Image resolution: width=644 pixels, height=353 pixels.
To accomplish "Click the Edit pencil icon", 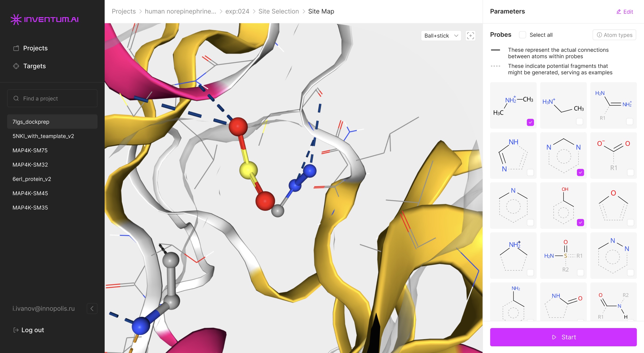I will (x=619, y=12).
